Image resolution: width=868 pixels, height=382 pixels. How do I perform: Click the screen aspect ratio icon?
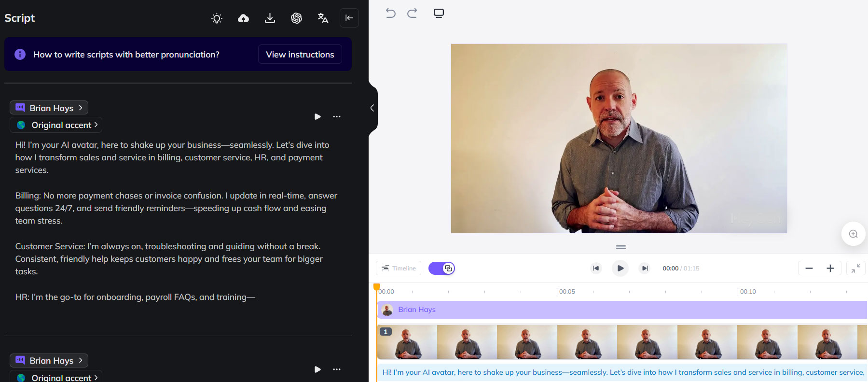[439, 13]
